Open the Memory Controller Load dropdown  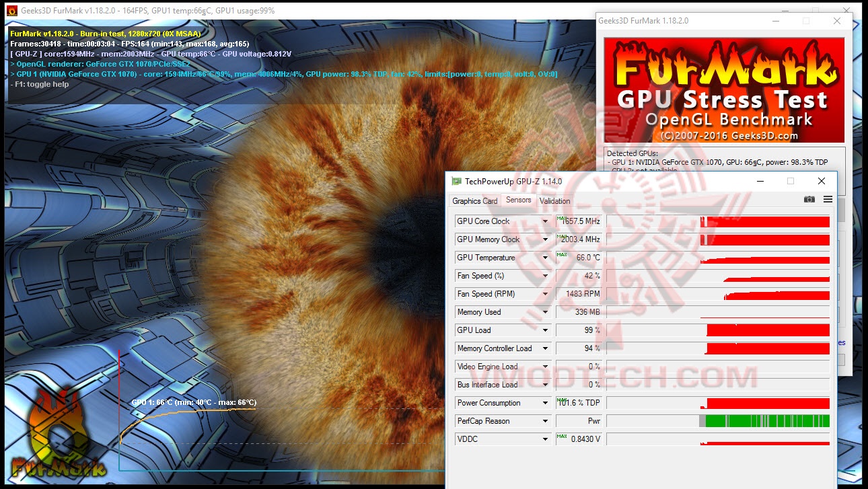[x=546, y=348]
